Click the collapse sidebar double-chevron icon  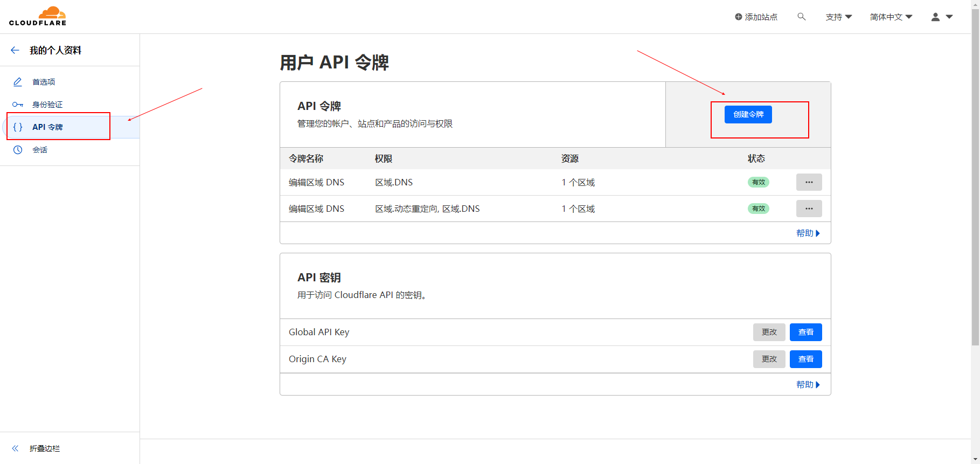(x=15, y=448)
